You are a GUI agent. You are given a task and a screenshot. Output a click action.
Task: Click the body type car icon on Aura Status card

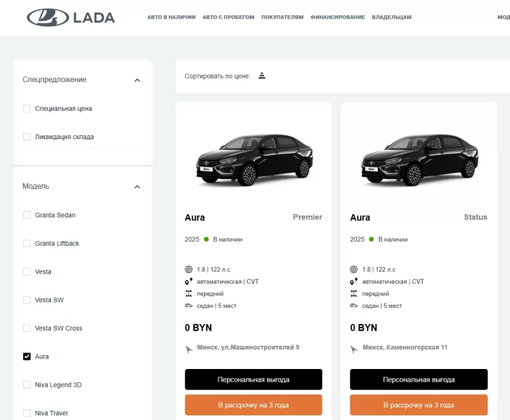(354, 305)
